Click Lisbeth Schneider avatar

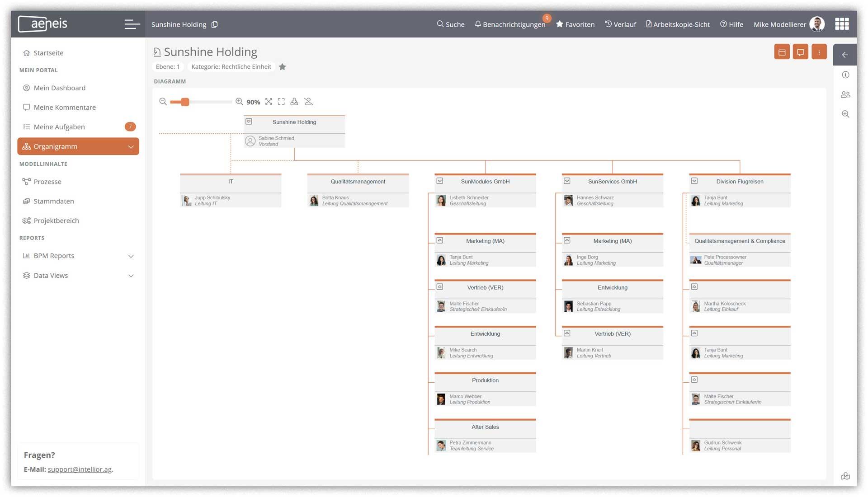[441, 201]
